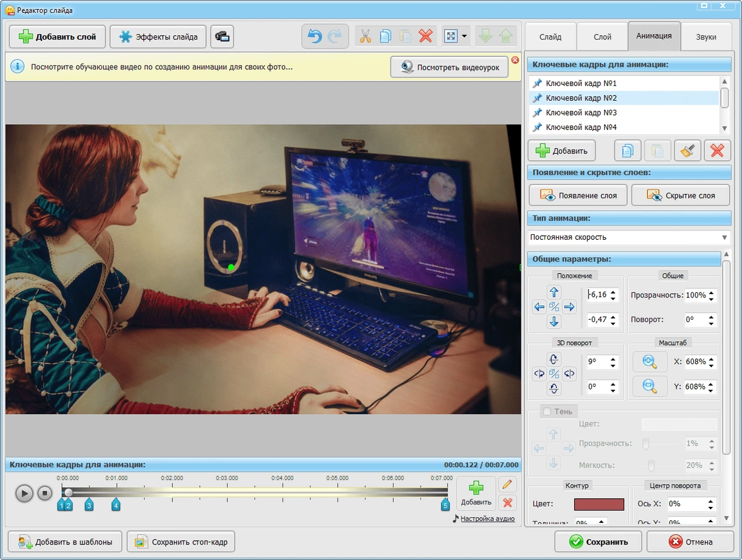Select the Анимация tab
This screenshot has height=560, width=742.
[x=654, y=36]
